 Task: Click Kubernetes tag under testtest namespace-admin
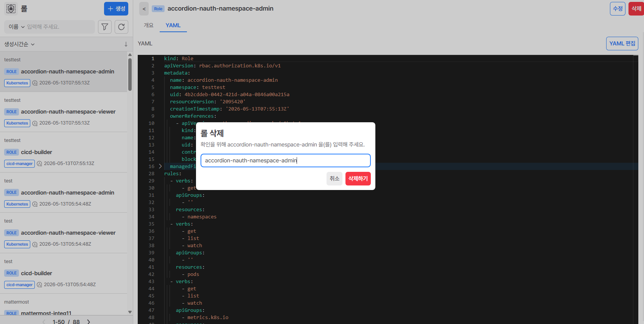[17, 83]
